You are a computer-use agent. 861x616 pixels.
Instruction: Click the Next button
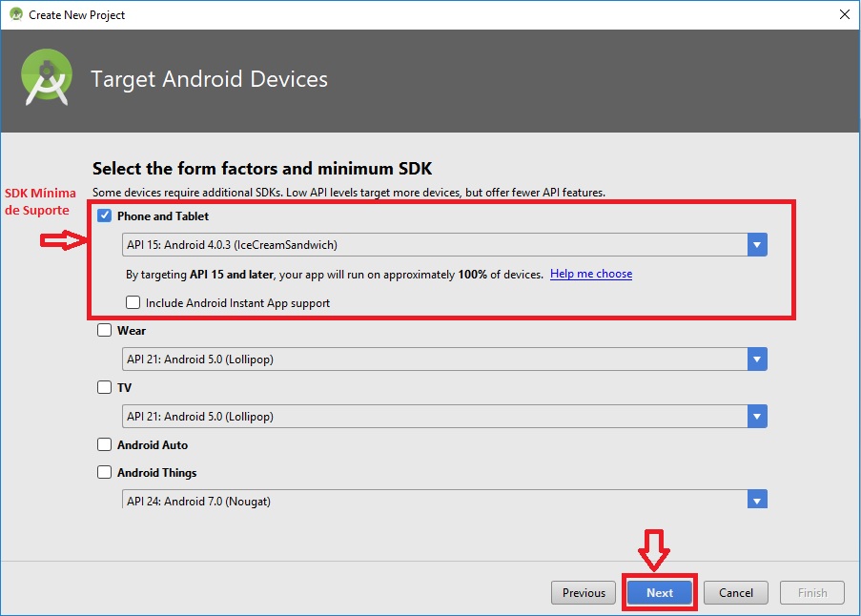tap(660, 592)
